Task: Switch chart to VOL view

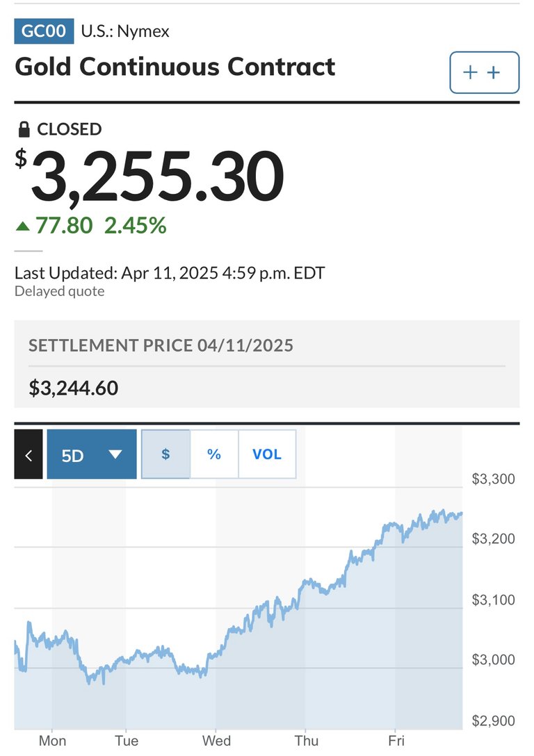Action: [267, 454]
